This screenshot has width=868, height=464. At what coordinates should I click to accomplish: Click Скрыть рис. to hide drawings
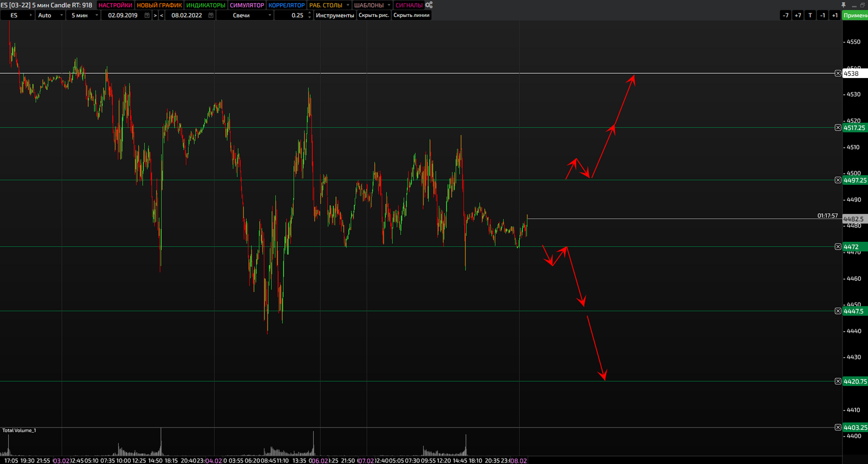click(374, 15)
